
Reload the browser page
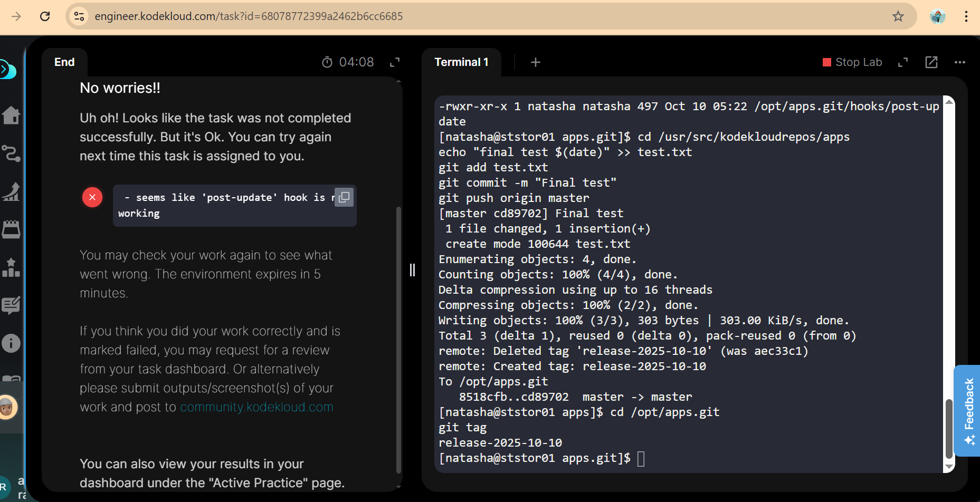tap(45, 16)
